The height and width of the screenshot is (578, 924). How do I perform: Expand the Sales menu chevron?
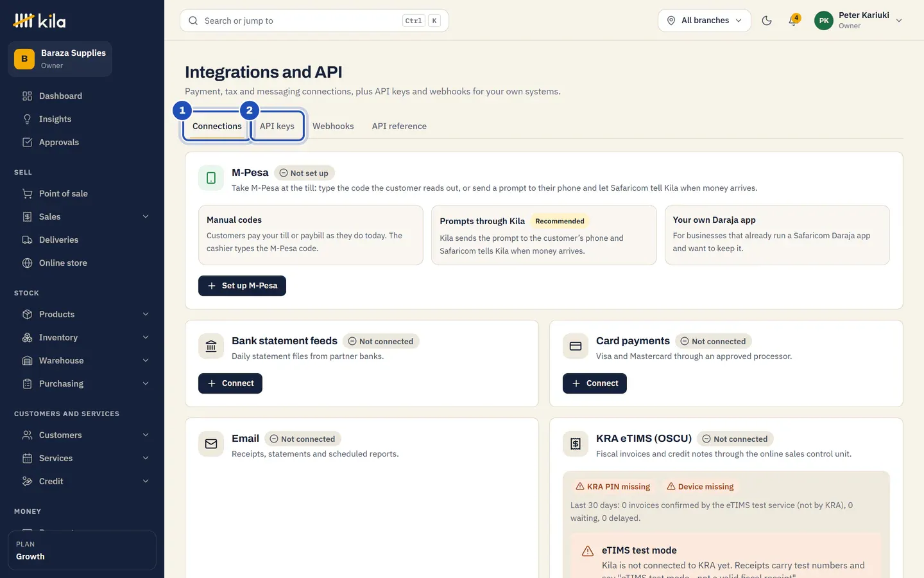[146, 216]
